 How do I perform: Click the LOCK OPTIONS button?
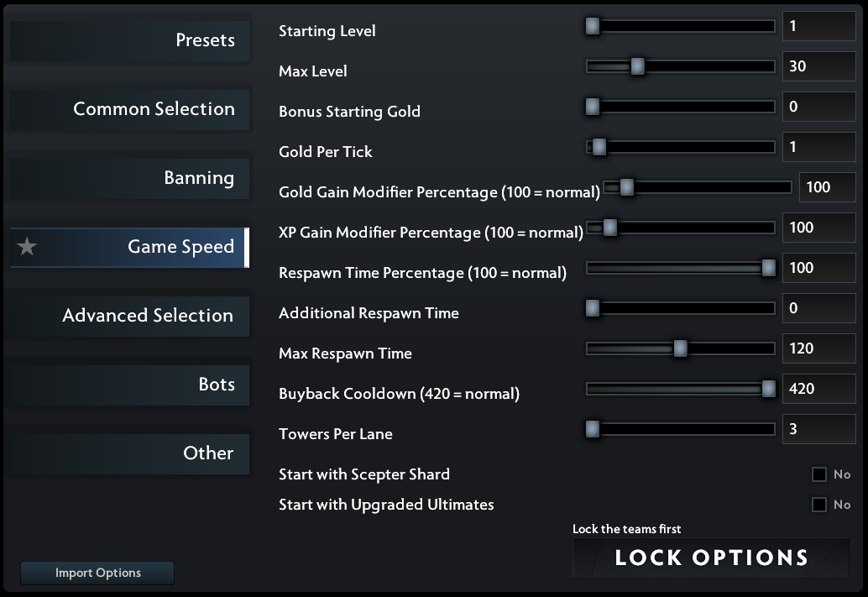711,558
